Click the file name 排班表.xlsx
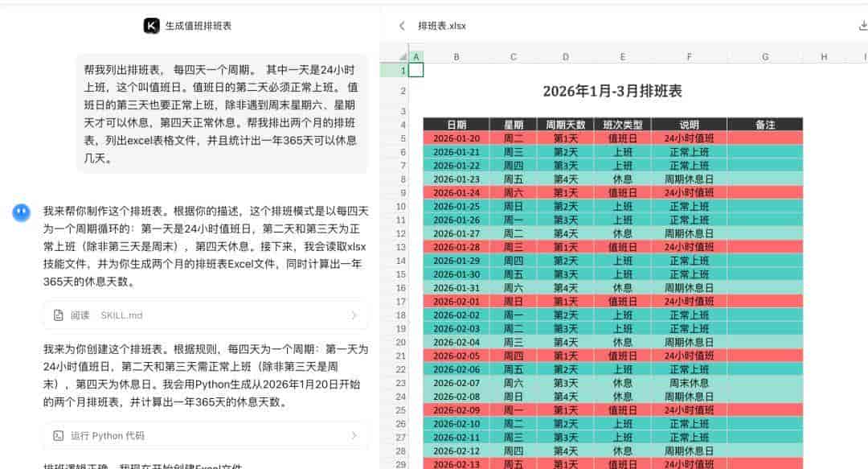Screen dimensions: 868x469 click(x=442, y=26)
